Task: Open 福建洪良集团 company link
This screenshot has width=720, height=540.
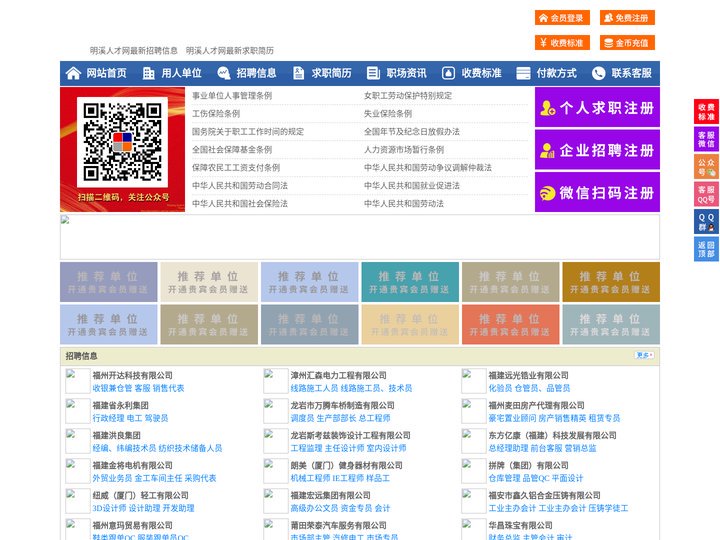Action: [x=117, y=435]
